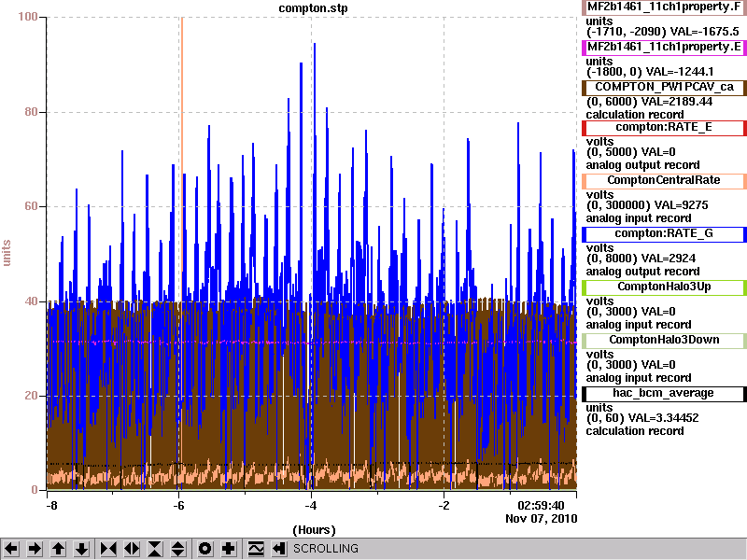The image size is (747, 560).
Task: Click the circle (auto-scale) toolbar icon
Action: click(x=205, y=549)
